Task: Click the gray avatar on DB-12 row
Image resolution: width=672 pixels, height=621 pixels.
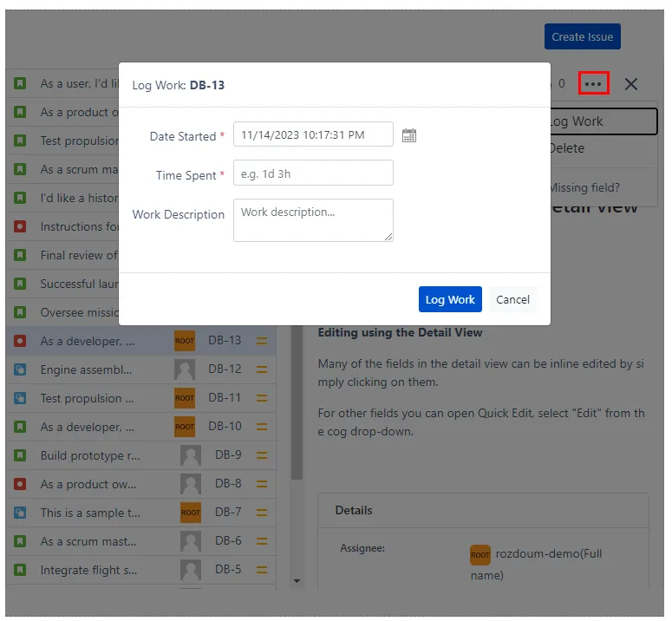Action: click(x=185, y=369)
